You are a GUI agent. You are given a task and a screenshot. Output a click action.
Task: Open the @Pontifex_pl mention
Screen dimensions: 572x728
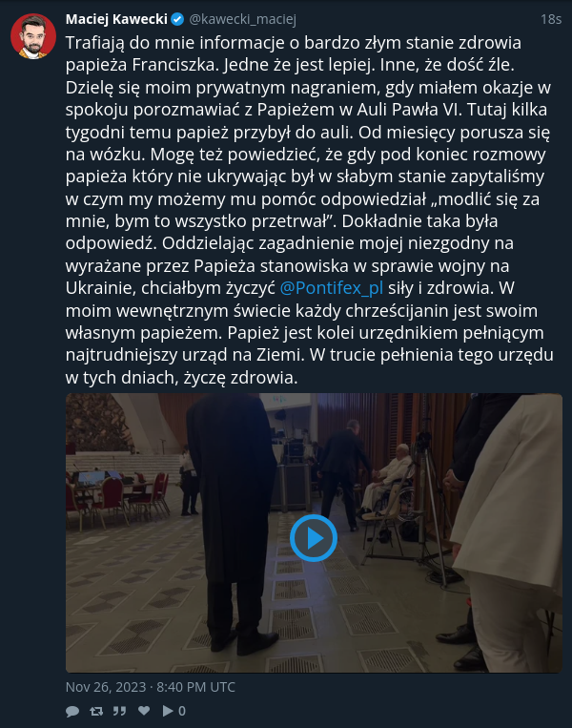click(332, 288)
